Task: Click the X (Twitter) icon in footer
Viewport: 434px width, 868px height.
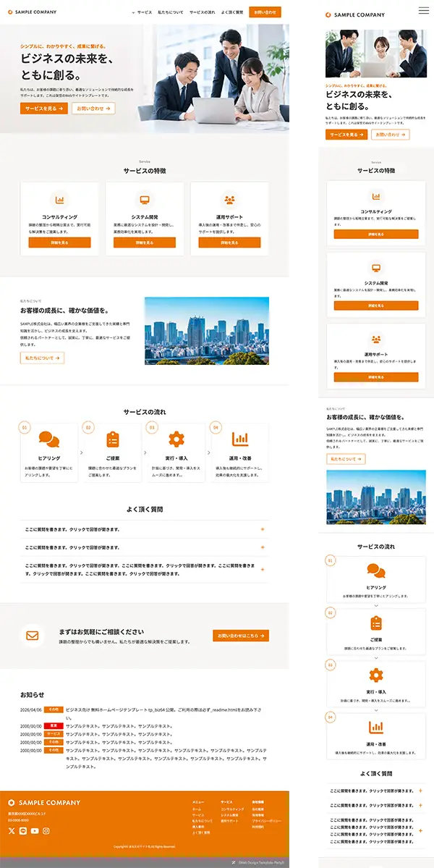Action: point(12,830)
